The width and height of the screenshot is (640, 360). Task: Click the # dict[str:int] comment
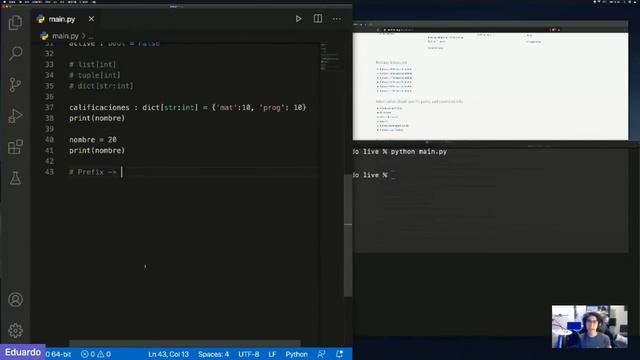(101, 86)
